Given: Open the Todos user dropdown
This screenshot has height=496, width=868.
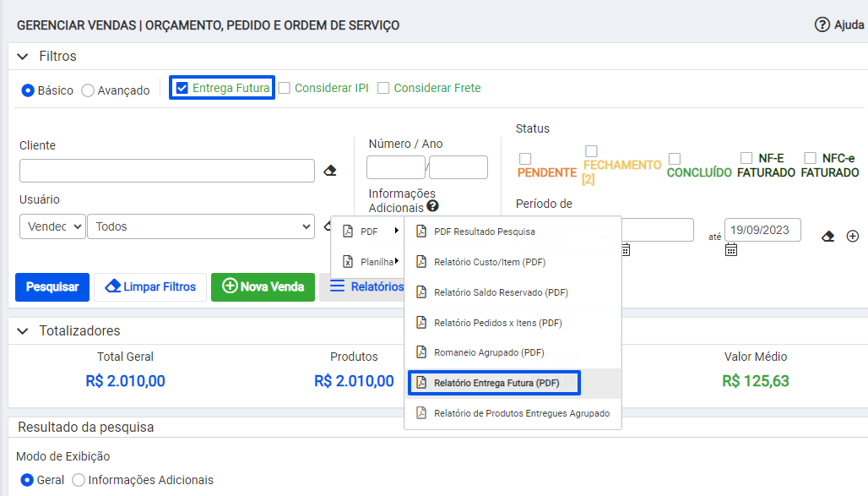Looking at the screenshot, I should tap(201, 226).
